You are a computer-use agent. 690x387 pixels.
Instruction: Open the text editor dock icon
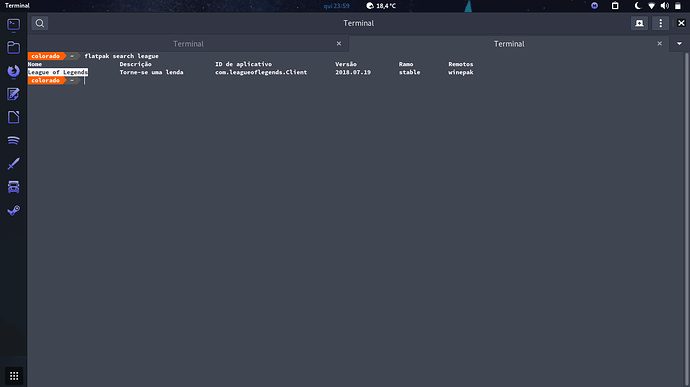[x=14, y=94]
